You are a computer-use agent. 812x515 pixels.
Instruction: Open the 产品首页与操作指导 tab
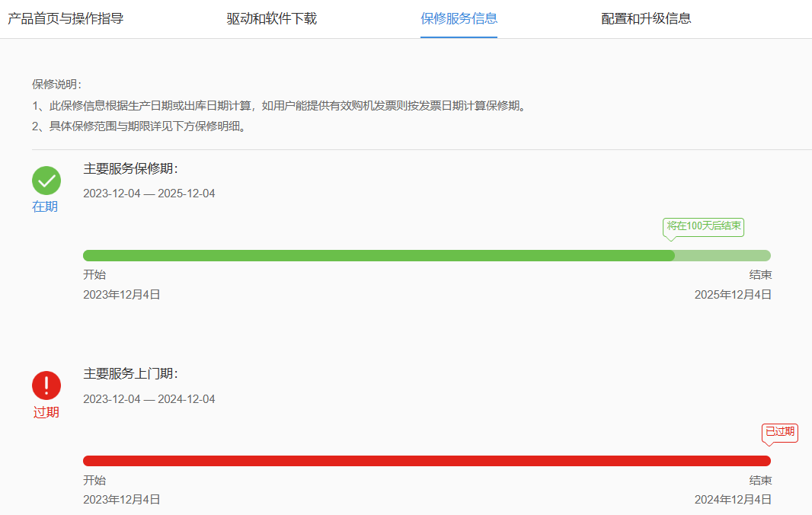click(66, 18)
